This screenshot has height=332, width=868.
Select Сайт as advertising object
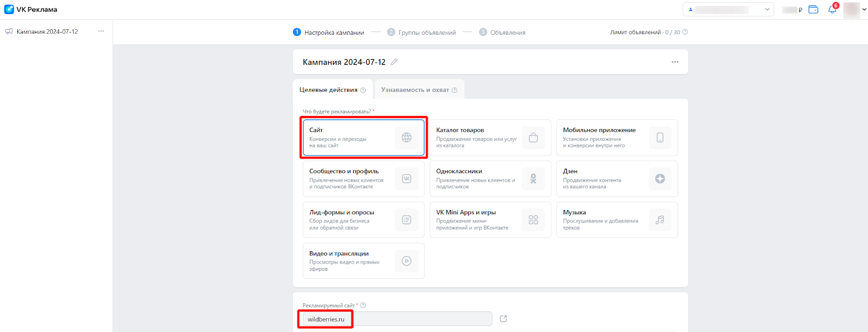[363, 138]
